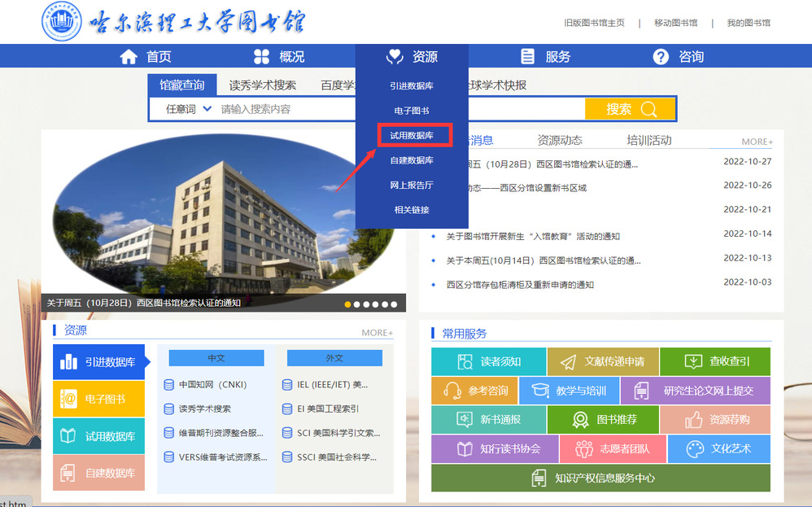
Task: Open the 移动图书馆 link
Action: (676, 23)
